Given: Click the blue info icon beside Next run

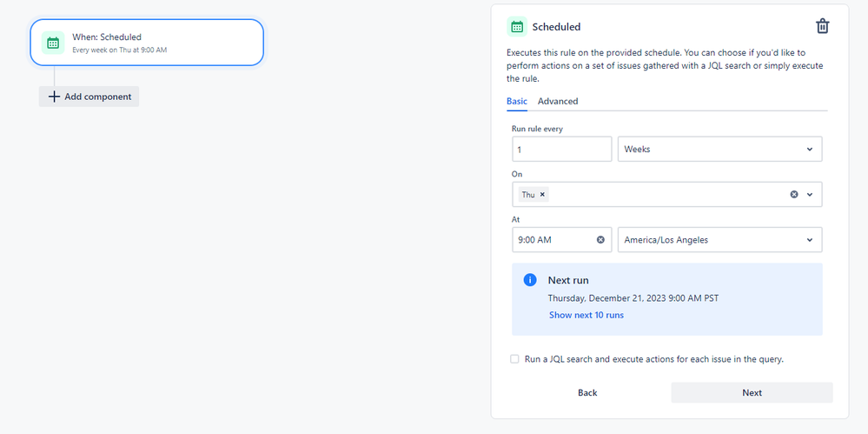Looking at the screenshot, I should [x=530, y=280].
